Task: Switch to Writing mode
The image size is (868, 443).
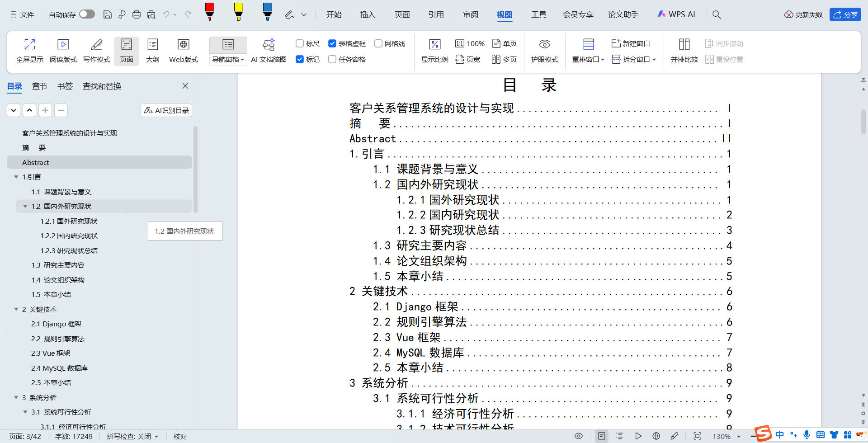Action: coord(97,51)
